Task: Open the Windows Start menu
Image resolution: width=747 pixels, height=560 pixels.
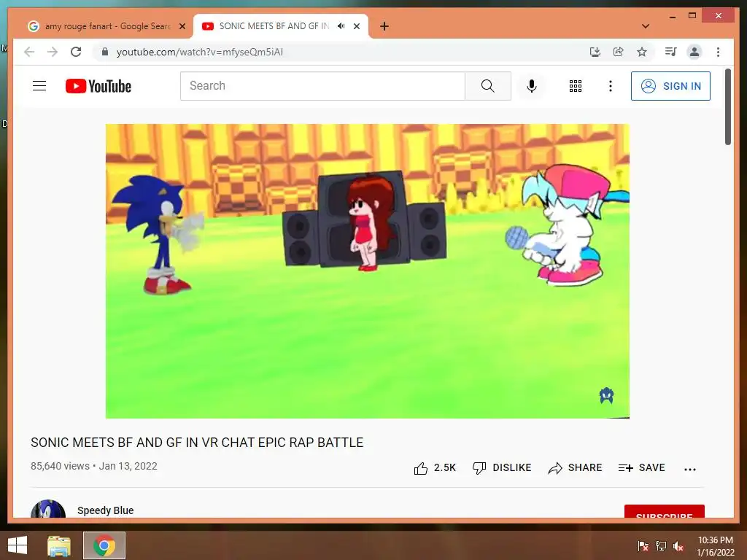Action: [x=18, y=545]
